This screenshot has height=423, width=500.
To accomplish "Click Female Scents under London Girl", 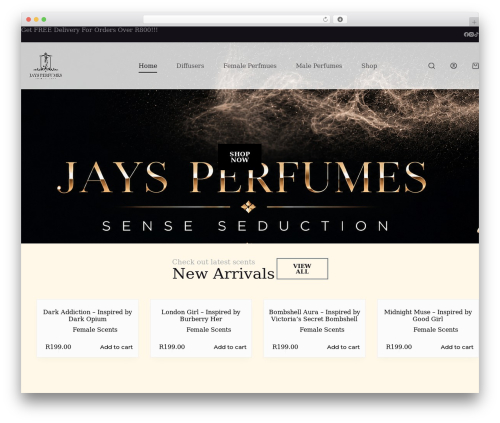I will coord(209,329).
